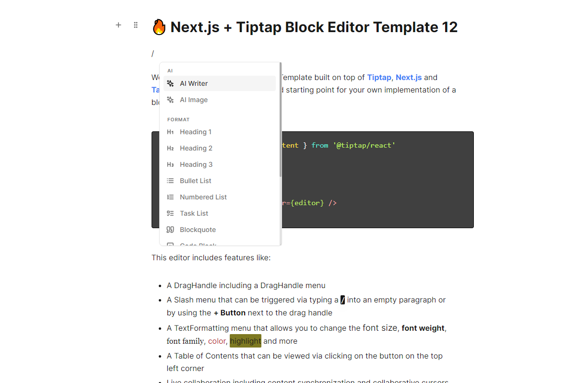The image size is (588, 383).
Task: Grab the drag handle icon
Action: (136, 25)
